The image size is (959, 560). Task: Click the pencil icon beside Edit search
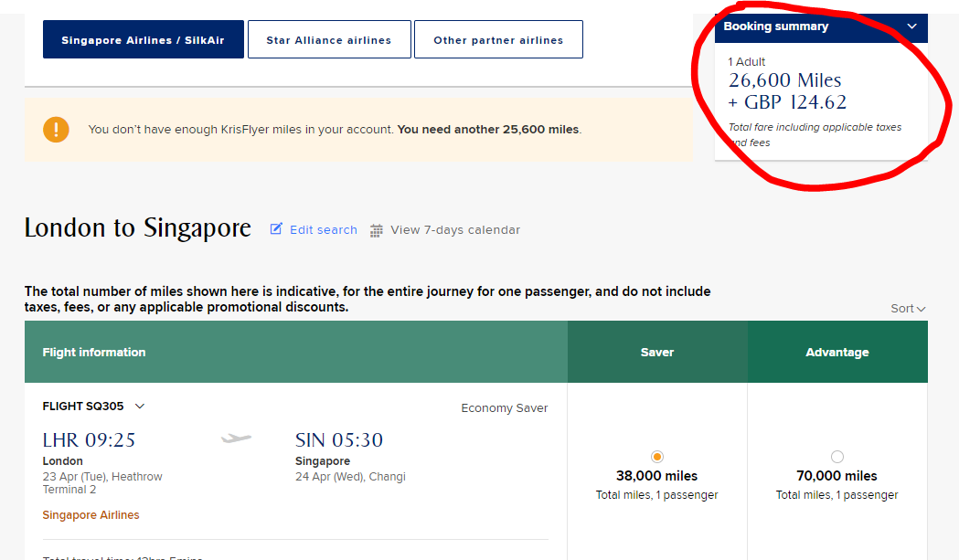(276, 229)
